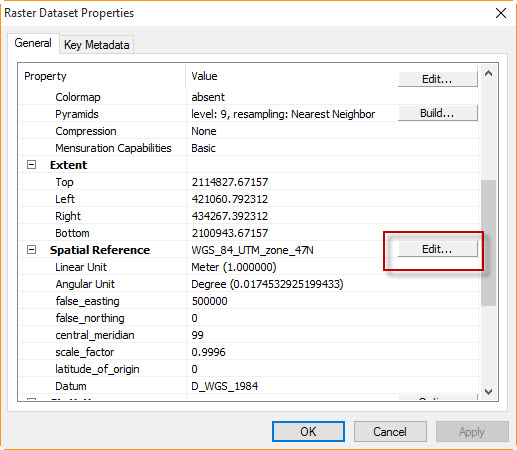
Task: Open Edit for Spatial Reference
Action: click(x=437, y=249)
